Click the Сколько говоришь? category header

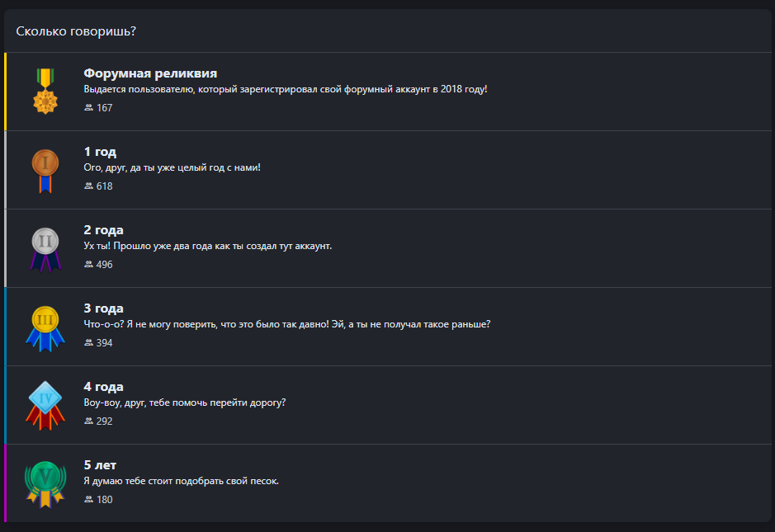(76, 31)
